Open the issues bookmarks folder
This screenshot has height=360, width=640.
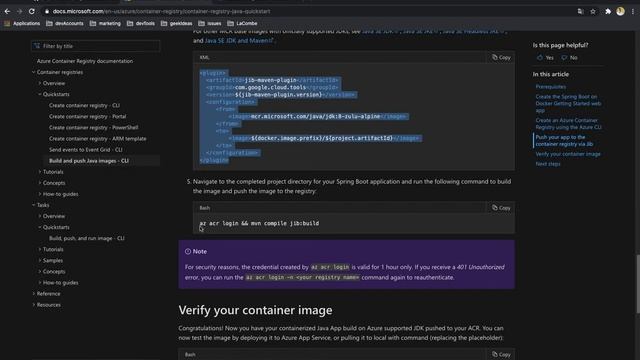pyautogui.click(x=210, y=24)
